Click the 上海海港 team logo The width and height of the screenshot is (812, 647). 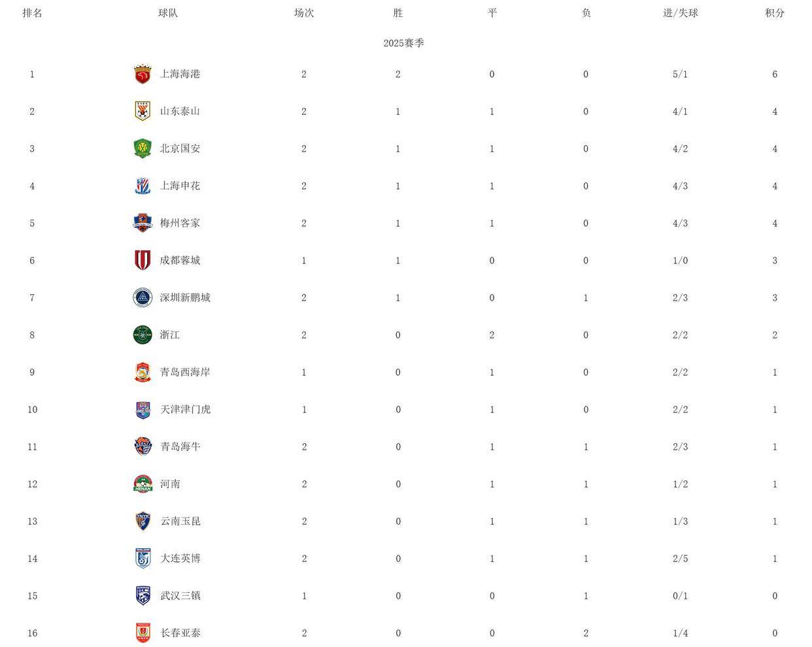143,74
